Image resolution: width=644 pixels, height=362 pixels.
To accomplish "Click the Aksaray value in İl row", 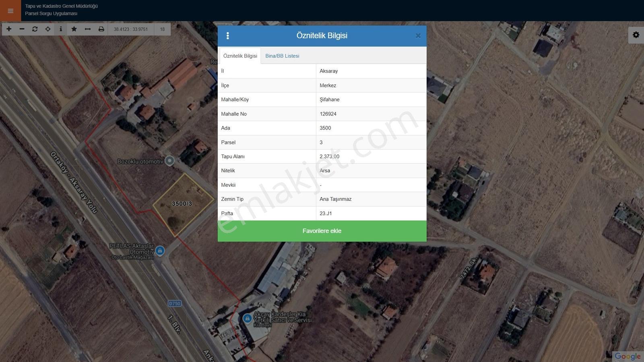I will coord(329,71).
